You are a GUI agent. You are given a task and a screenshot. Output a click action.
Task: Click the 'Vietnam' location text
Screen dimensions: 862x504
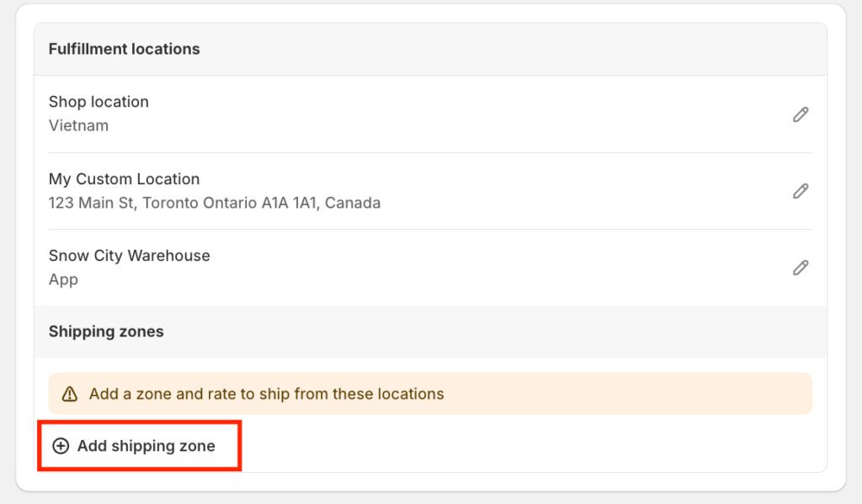78,125
